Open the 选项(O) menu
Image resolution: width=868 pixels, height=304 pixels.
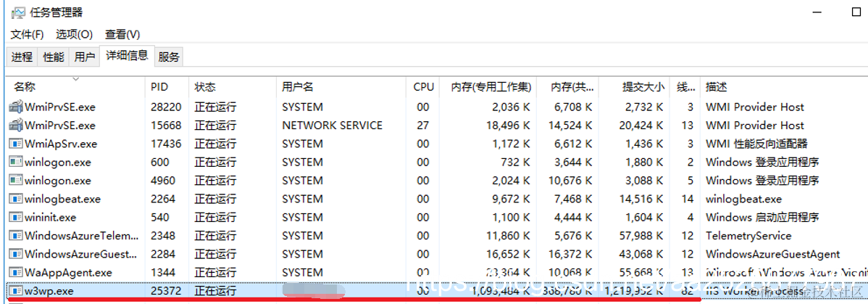pos(74,34)
